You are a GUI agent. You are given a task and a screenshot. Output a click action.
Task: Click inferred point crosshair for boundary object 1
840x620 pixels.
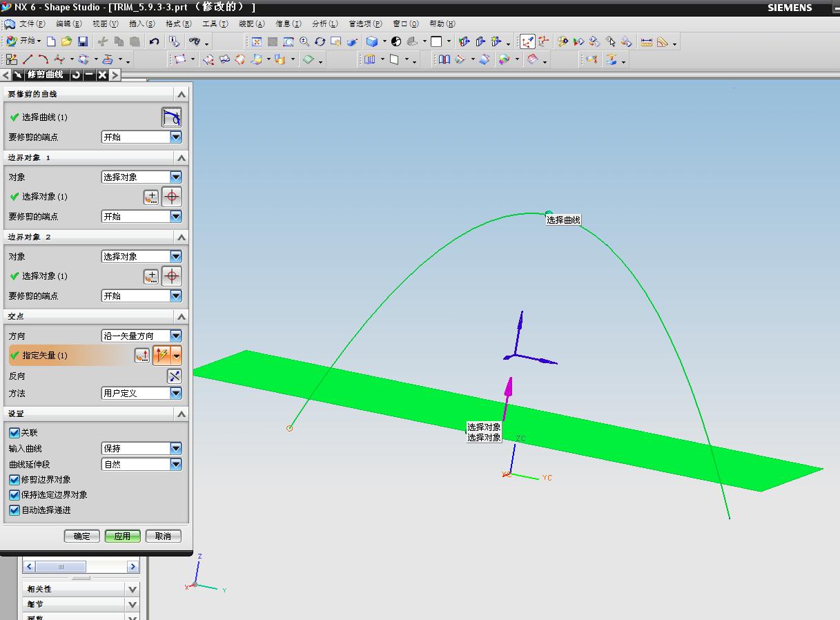(x=172, y=197)
